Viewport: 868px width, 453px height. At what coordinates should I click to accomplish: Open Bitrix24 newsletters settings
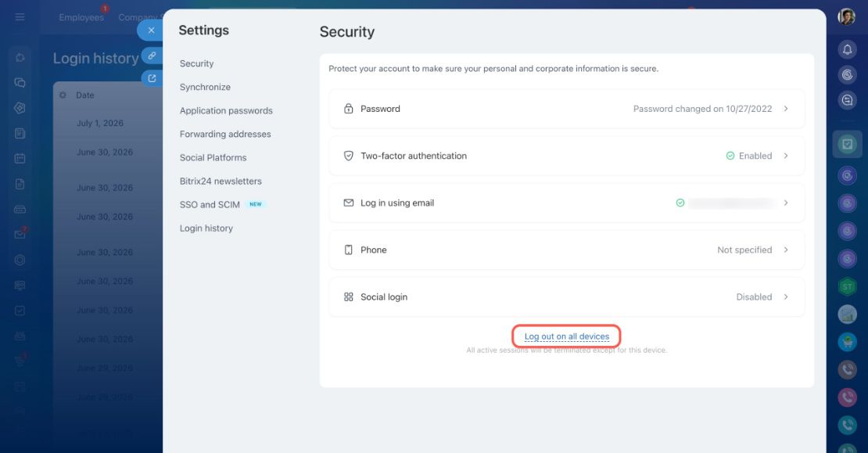(x=221, y=181)
